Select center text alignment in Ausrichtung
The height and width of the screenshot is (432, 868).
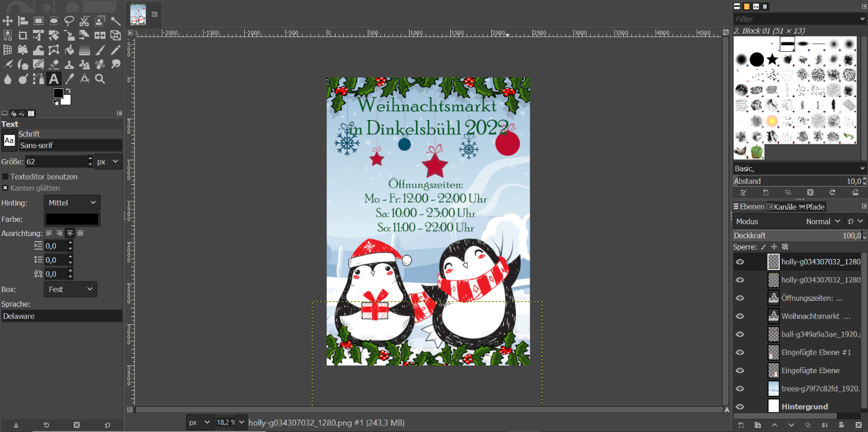[70, 233]
